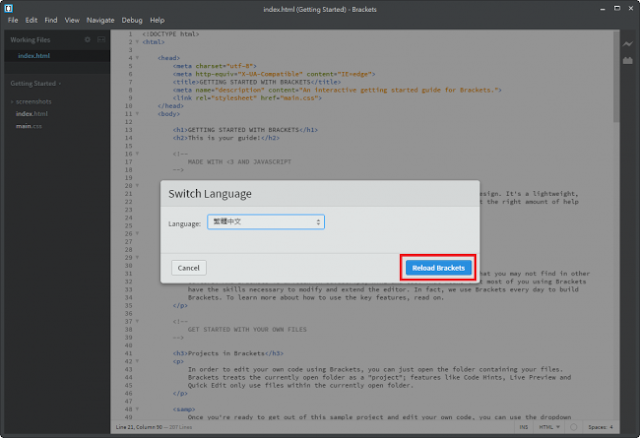Click the split view icon in Working Files
The image size is (640, 438).
coord(101,40)
